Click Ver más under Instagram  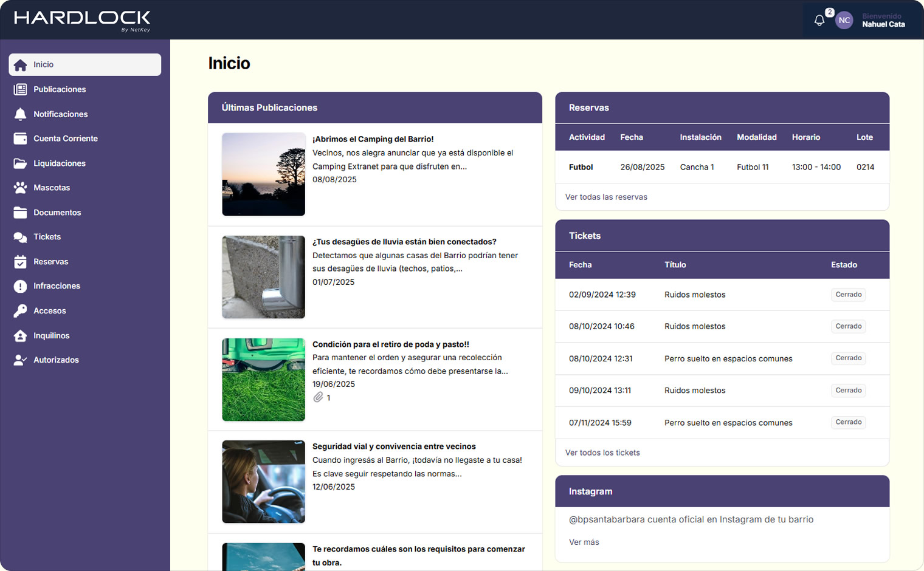(x=584, y=542)
